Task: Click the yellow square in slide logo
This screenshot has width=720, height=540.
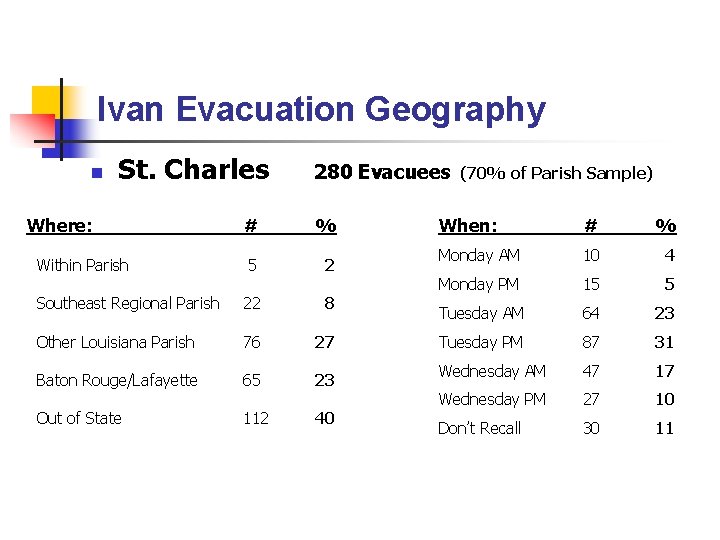Action: [x=46, y=100]
